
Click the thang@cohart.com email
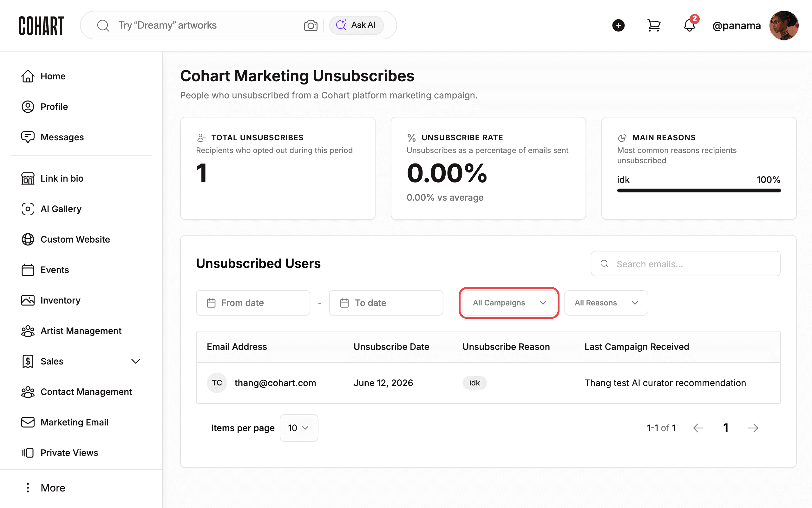275,383
